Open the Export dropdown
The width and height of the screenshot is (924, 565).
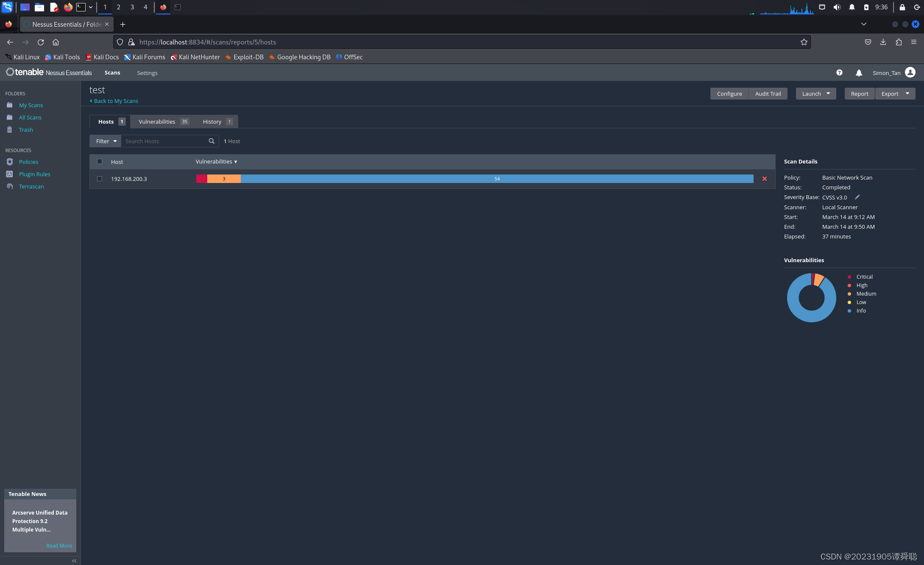coord(895,94)
